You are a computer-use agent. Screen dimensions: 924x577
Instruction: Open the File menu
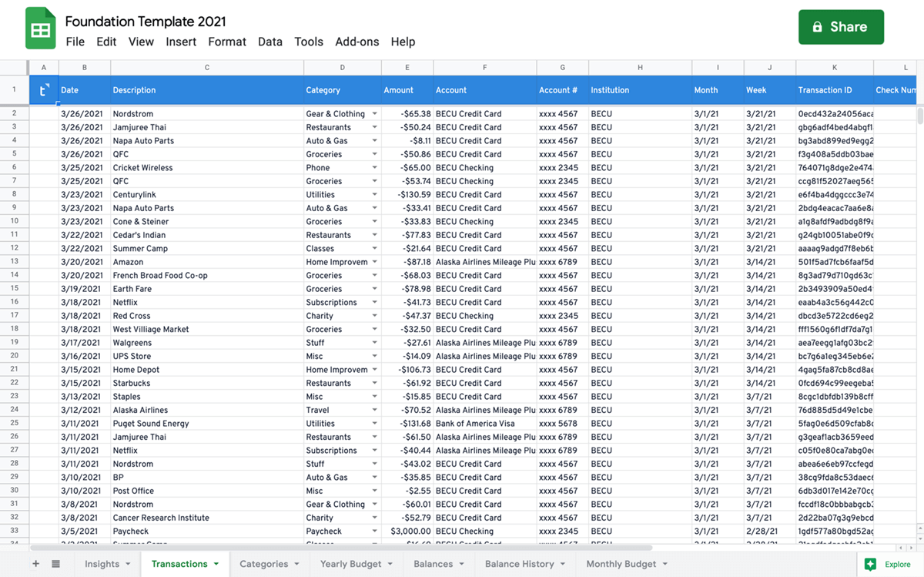(x=75, y=42)
